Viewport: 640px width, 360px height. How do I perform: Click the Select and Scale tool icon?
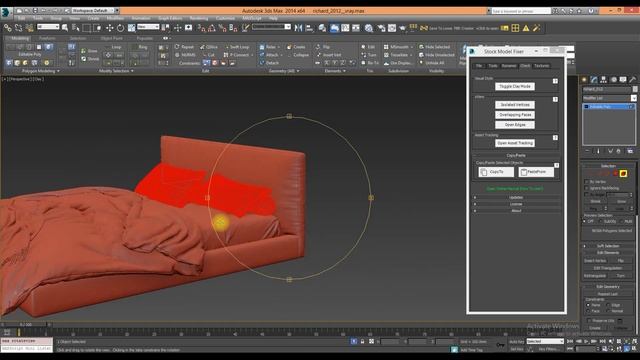[131, 28]
